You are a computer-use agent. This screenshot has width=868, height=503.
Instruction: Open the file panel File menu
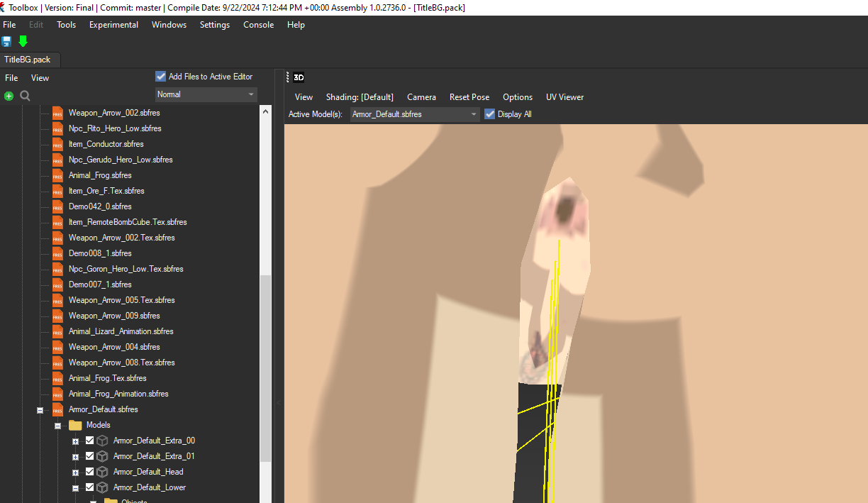pos(11,78)
